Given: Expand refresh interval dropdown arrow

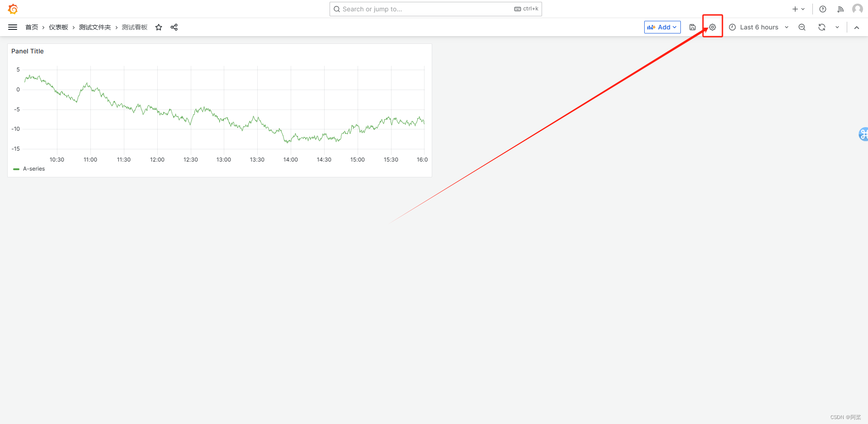Looking at the screenshot, I should 837,27.
